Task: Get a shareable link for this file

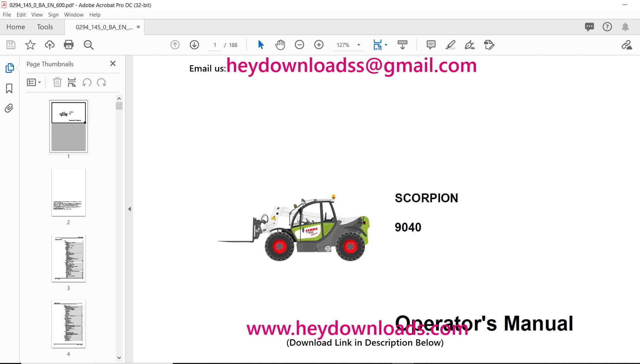Action: click(x=627, y=45)
